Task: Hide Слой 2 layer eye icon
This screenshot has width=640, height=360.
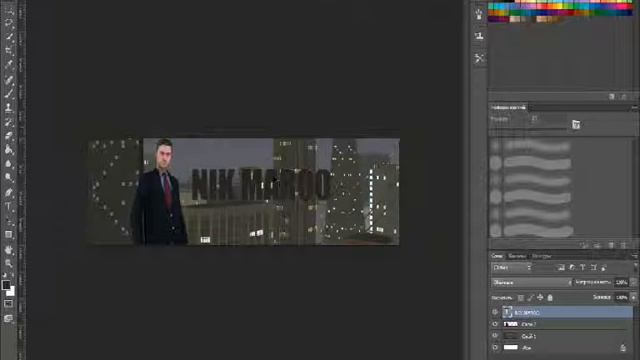Action: (495, 324)
